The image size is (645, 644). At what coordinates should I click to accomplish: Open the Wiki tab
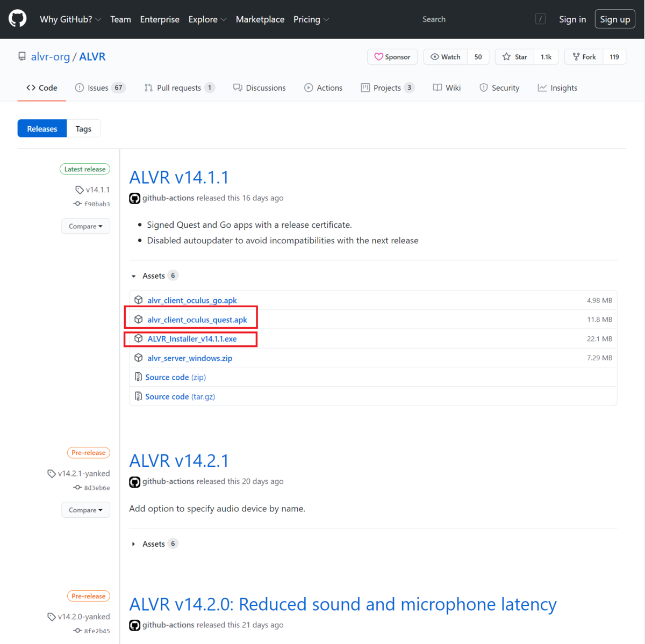tap(447, 88)
